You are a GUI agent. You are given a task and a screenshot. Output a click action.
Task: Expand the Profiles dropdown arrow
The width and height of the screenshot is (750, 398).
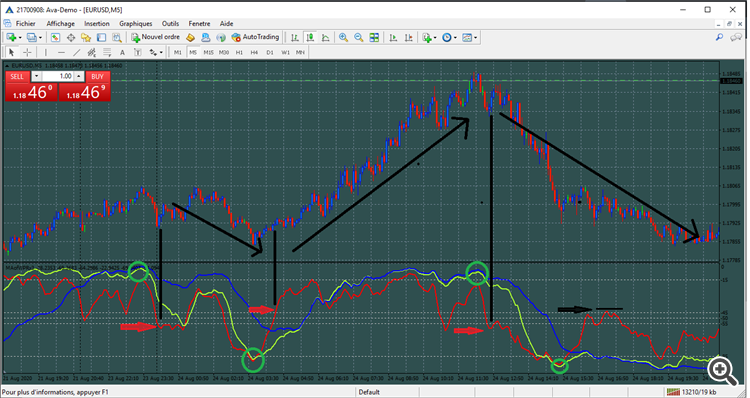pyautogui.click(x=41, y=37)
